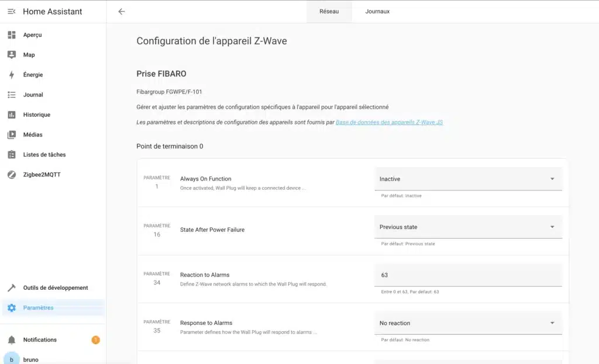Open the Base de données Z-Wave JS link

point(389,122)
